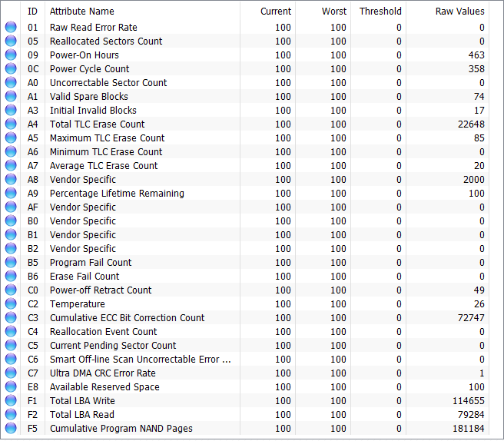Click status icon for Raw Read Error Rate
This screenshot has height=441, width=504.
pos(11,27)
